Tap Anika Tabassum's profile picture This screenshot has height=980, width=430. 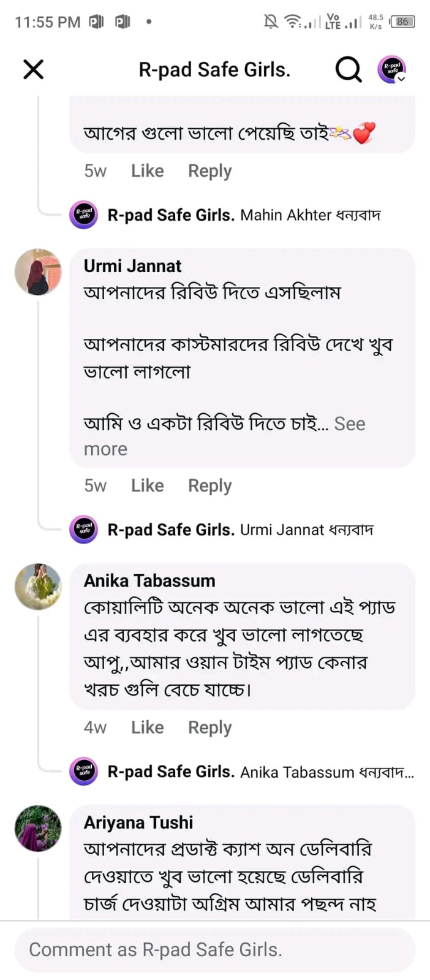pos(38,587)
